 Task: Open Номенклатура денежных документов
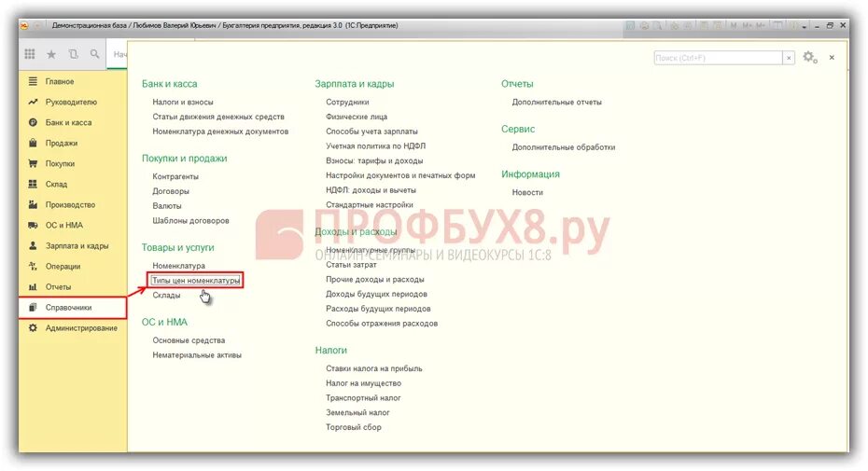[x=220, y=132]
